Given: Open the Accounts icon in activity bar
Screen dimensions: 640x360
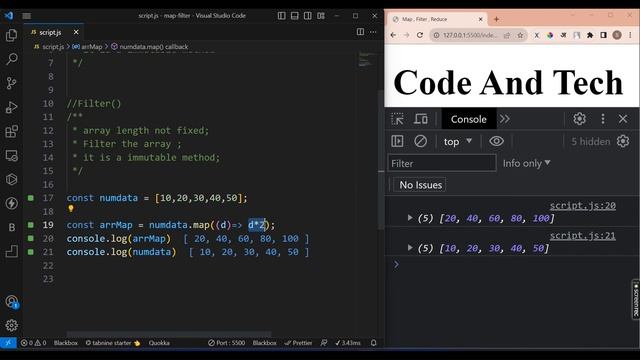Looking at the screenshot, I should 11,302.
